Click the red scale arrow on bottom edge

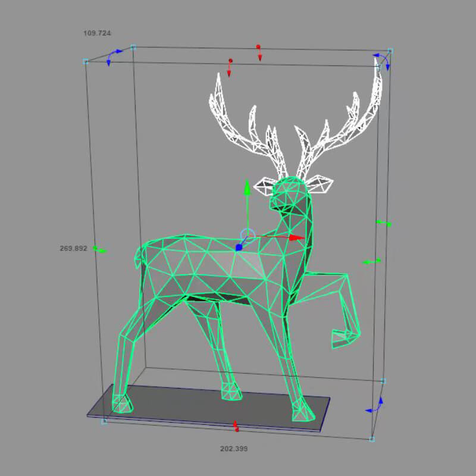pos(236,425)
